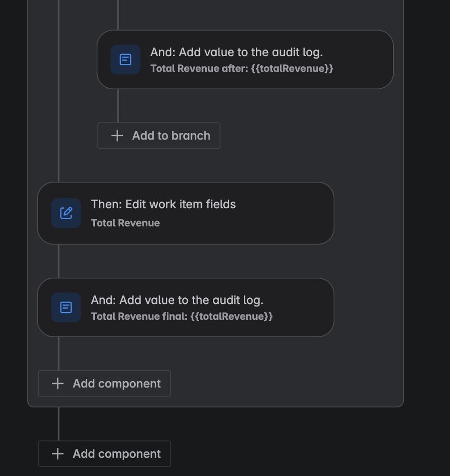
Task: Select 'Then: Edit work item fields' title text
Action: tap(163, 204)
